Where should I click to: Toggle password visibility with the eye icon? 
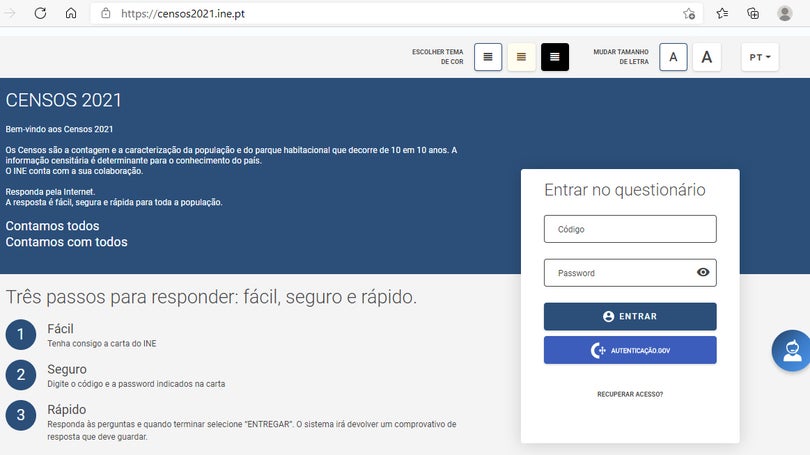point(703,272)
